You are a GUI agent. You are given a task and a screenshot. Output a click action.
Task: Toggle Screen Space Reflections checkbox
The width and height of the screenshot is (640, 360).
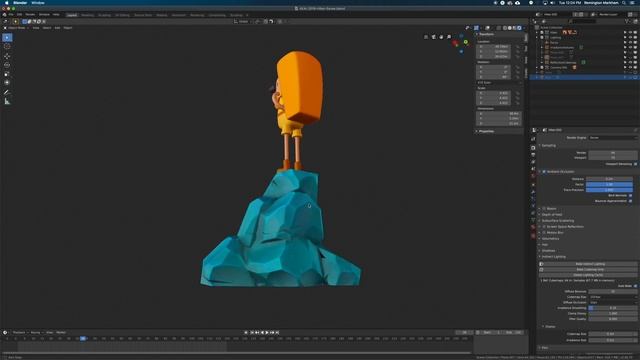point(544,227)
